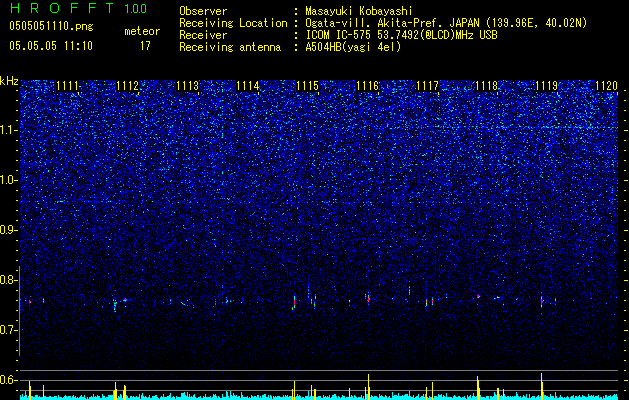Click the HROFFT program title

pyautogui.click(x=62, y=8)
